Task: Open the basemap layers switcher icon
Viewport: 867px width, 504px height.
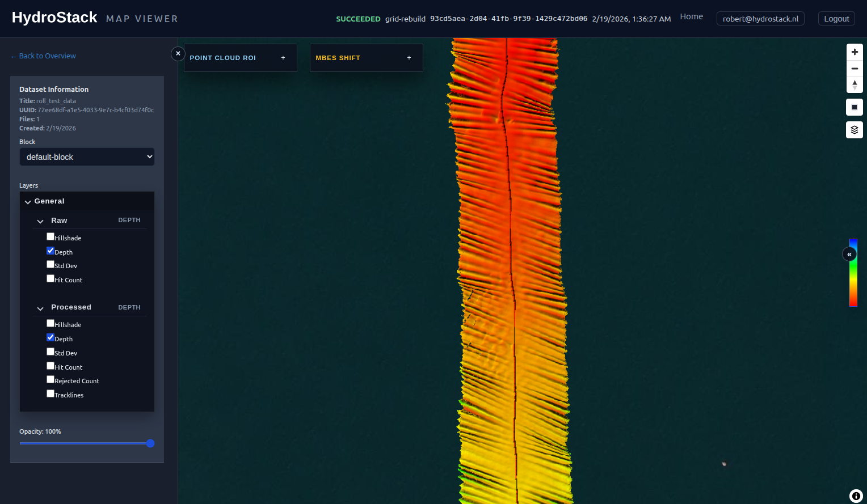Action: (x=855, y=129)
